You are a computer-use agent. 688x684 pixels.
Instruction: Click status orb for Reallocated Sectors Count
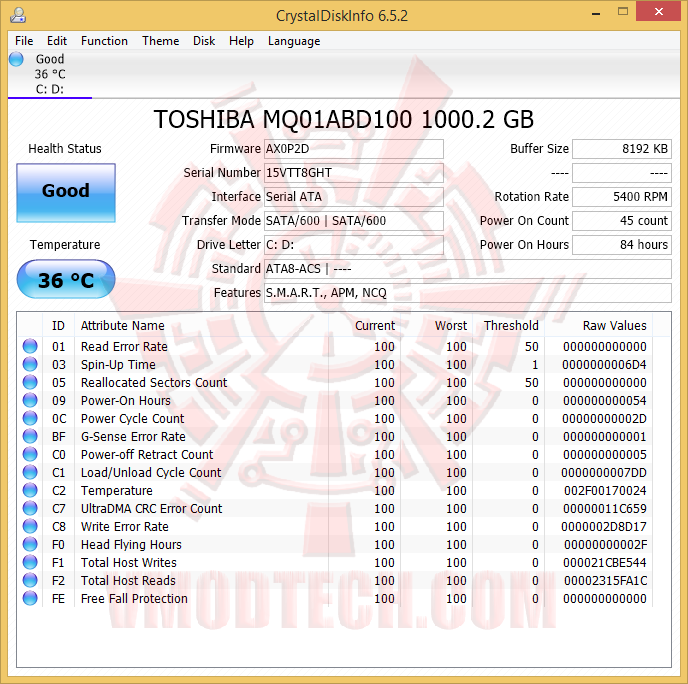point(30,382)
